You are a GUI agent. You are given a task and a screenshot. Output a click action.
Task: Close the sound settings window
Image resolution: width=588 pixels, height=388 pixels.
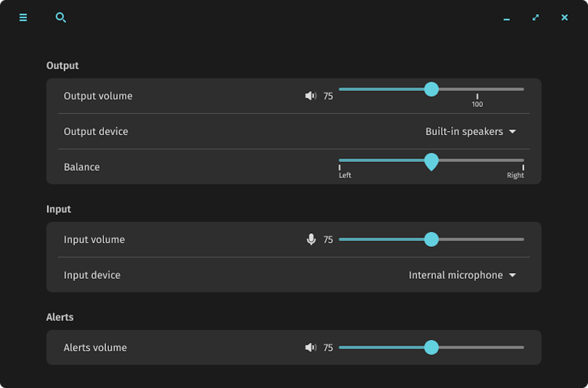pos(564,18)
